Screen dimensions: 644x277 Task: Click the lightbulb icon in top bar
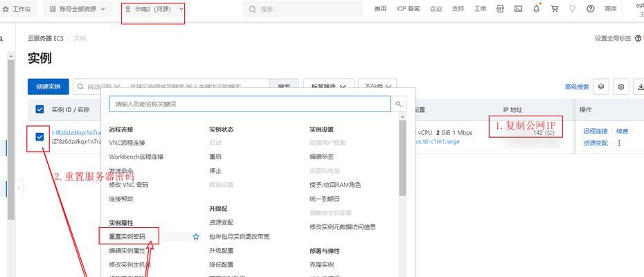click(x=573, y=8)
